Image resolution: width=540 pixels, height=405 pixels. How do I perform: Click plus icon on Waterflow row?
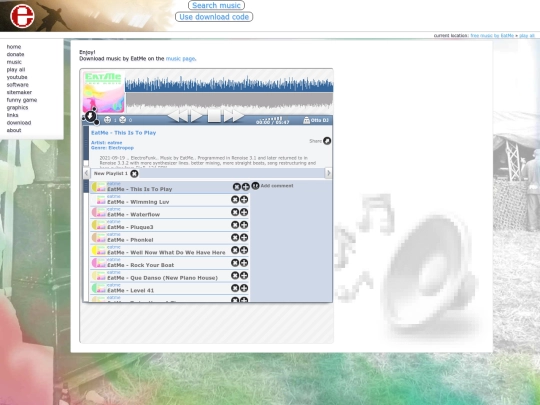[244, 212]
